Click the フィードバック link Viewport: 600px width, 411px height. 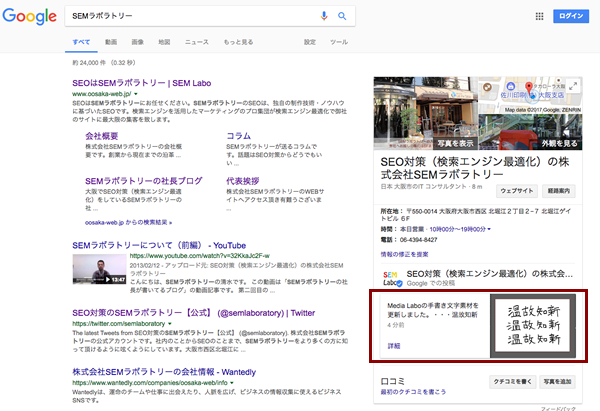click(558, 409)
